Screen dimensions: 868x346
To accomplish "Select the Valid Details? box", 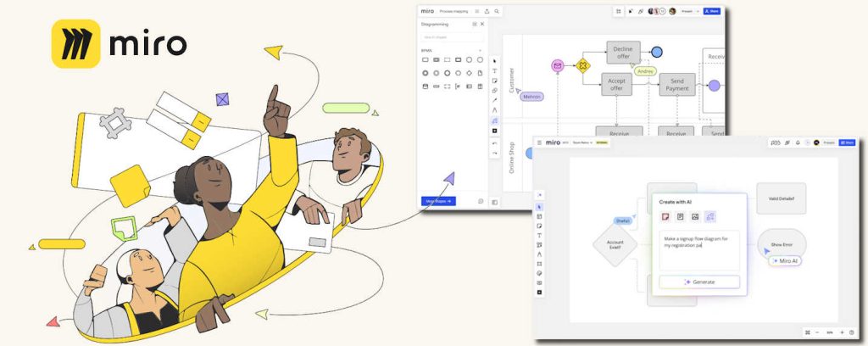I will pos(781,198).
